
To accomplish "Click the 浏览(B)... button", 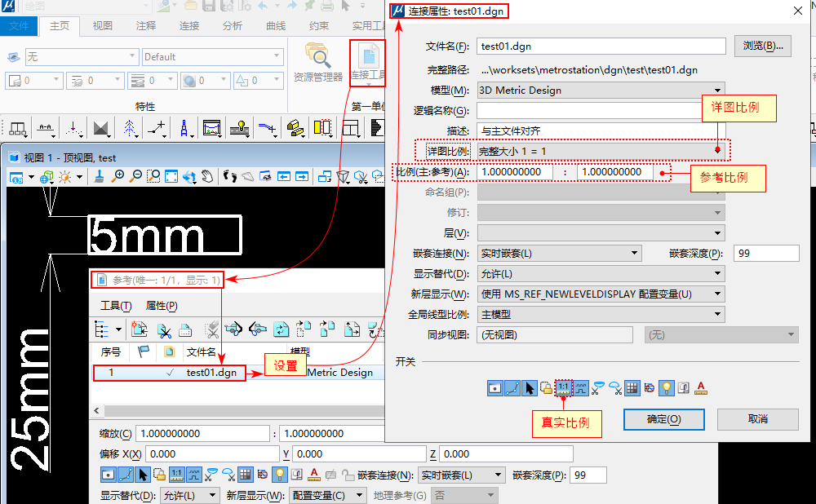I will click(763, 46).
